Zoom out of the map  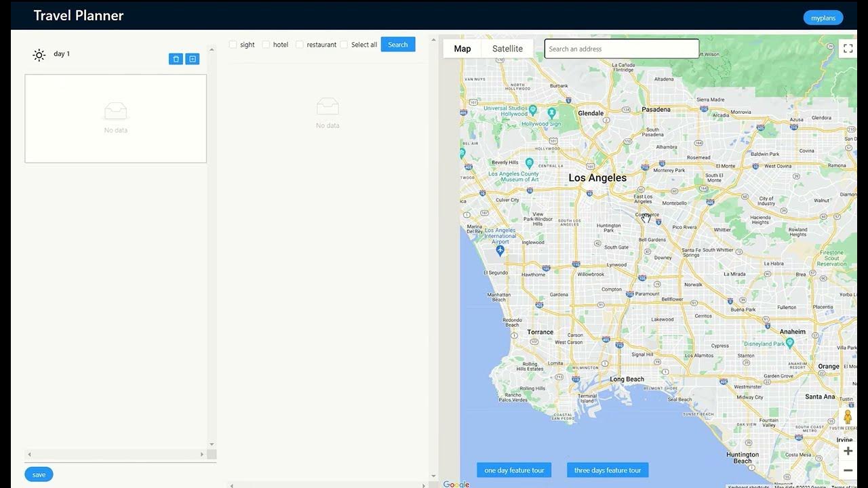[x=848, y=470]
